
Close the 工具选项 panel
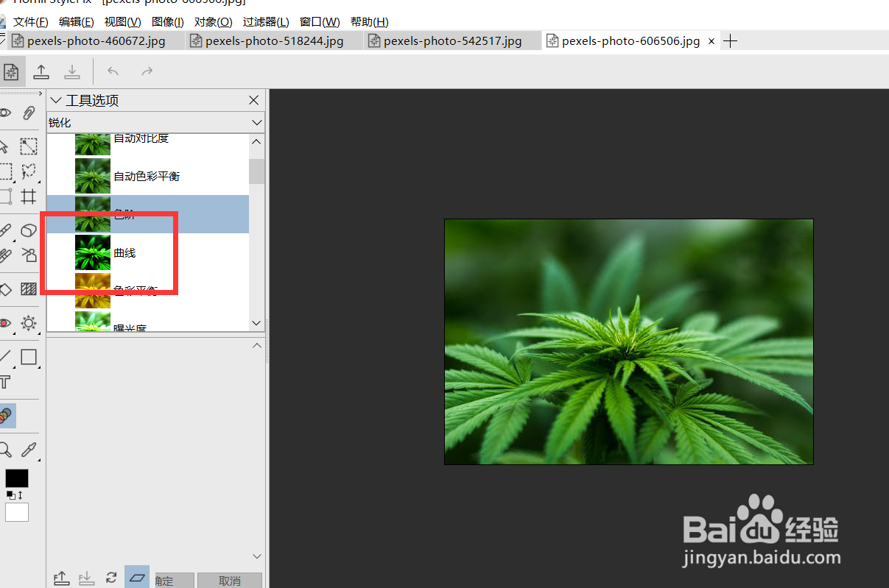coord(254,100)
